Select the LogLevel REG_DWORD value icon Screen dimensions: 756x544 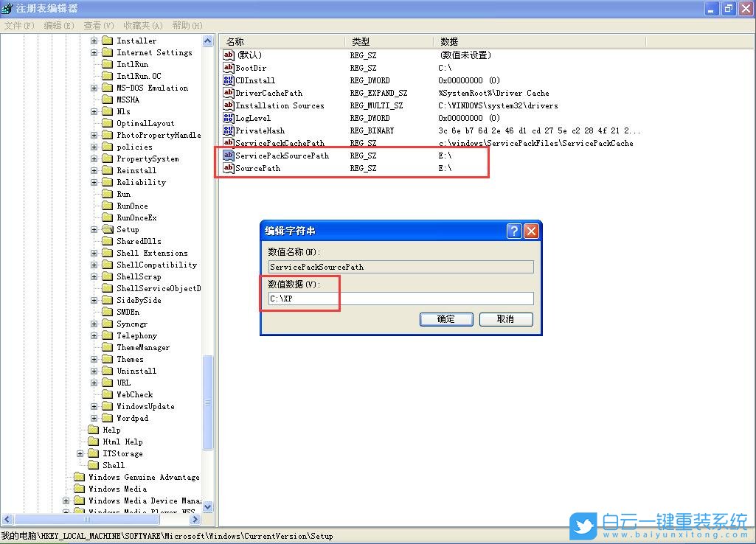(x=227, y=118)
